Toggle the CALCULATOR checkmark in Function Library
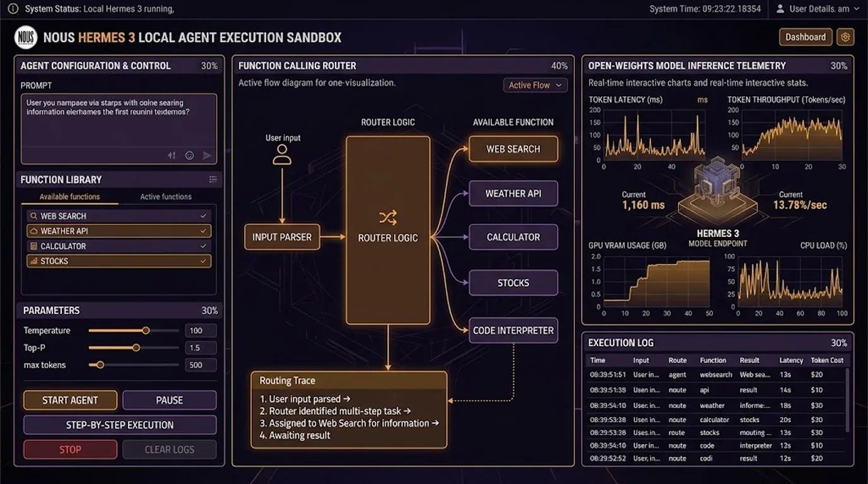Image resolution: width=868 pixels, height=484 pixels. tap(203, 246)
